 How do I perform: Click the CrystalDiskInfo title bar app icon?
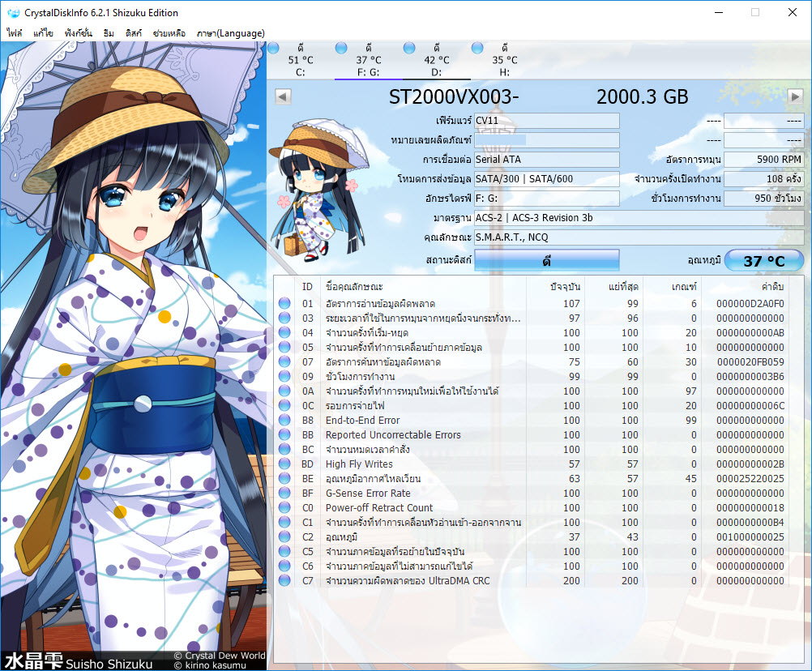point(13,13)
